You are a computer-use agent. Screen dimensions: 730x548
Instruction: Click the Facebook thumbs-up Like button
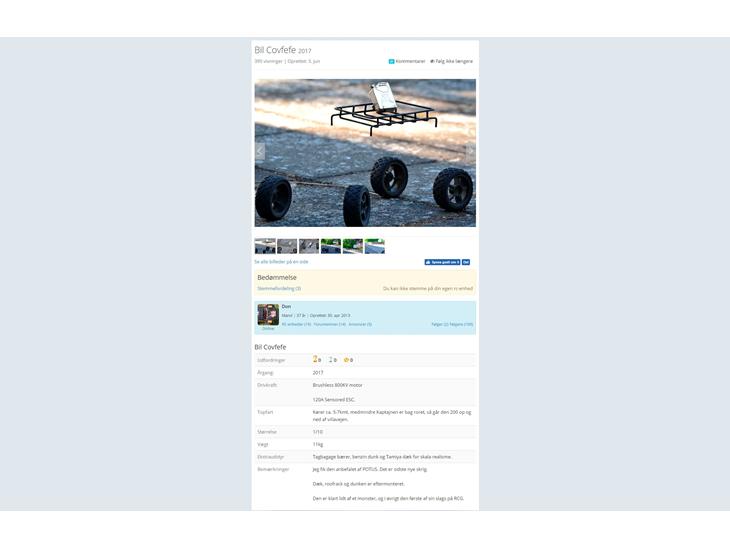pos(442,262)
